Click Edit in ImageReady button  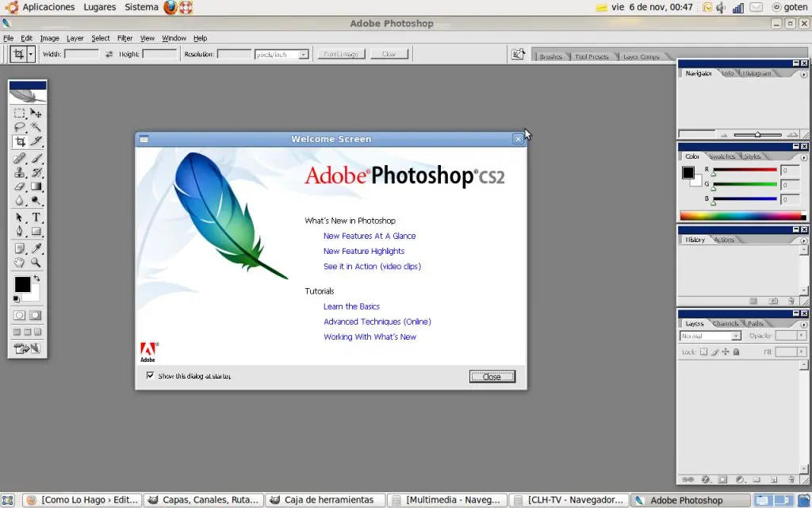pyautogui.click(x=28, y=348)
